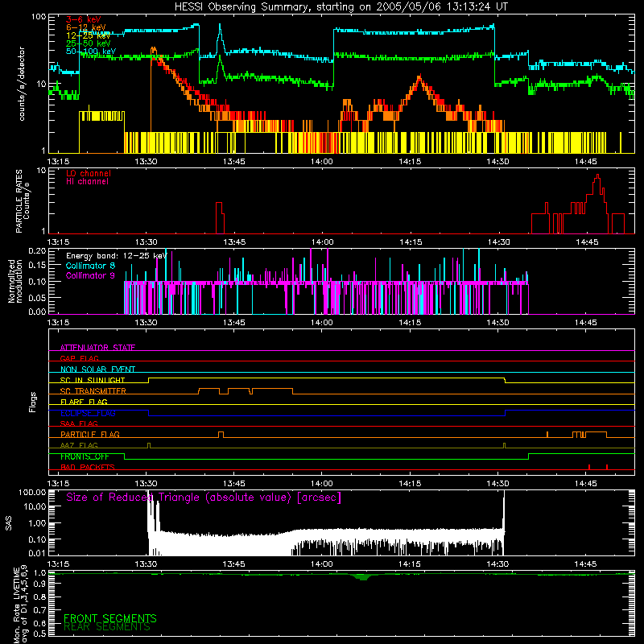Select the red 3-6 keV legend entry
Image resolution: width=644 pixels, height=644 pixels.
(x=84, y=19)
